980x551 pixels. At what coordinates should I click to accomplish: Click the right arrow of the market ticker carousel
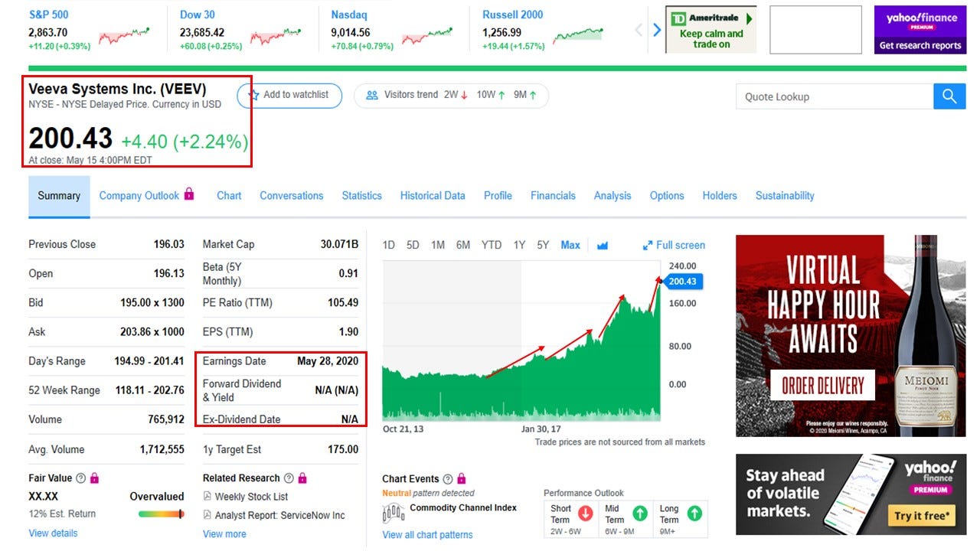point(656,30)
